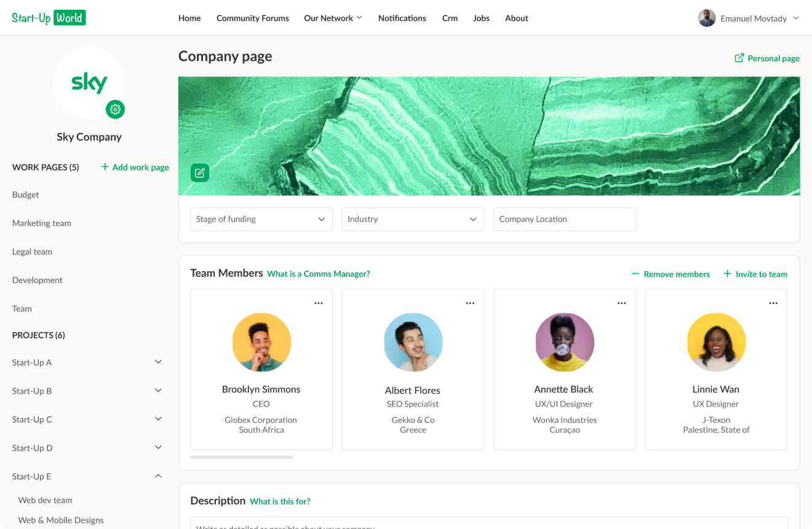Open three-dot menu on Linnie Wan card

point(773,303)
